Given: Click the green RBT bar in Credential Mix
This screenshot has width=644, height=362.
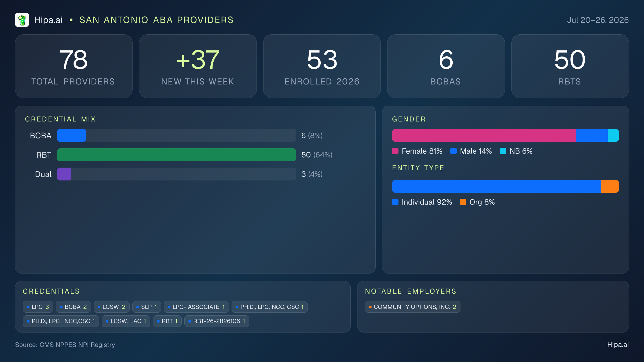Looking at the screenshot, I should pos(177,155).
